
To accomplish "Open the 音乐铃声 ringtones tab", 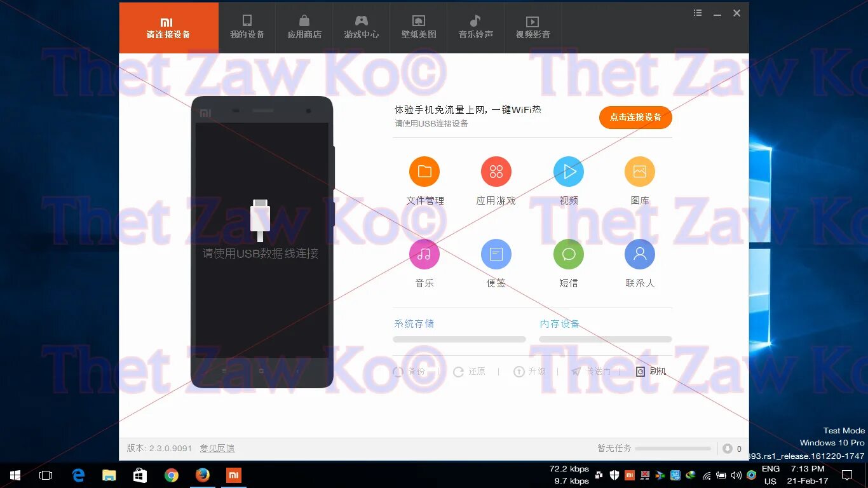I will coord(476,28).
